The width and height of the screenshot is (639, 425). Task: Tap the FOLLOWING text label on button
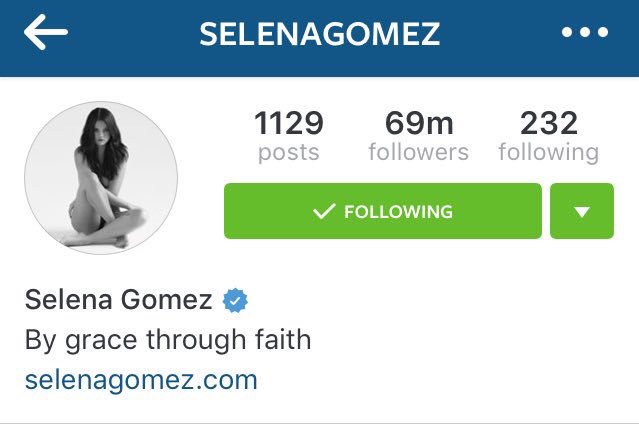398,211
